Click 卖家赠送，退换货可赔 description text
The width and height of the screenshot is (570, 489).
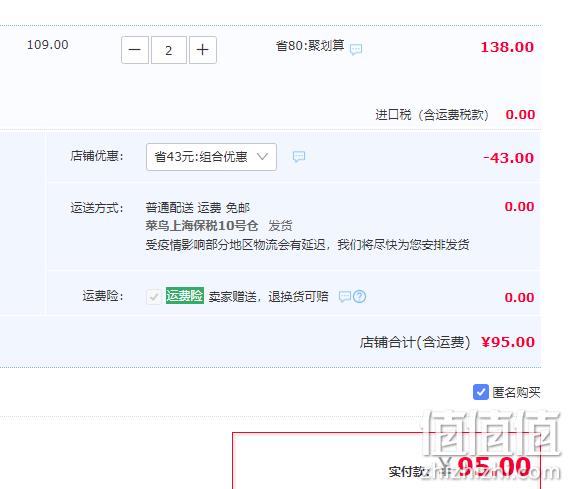click(268, 297)
